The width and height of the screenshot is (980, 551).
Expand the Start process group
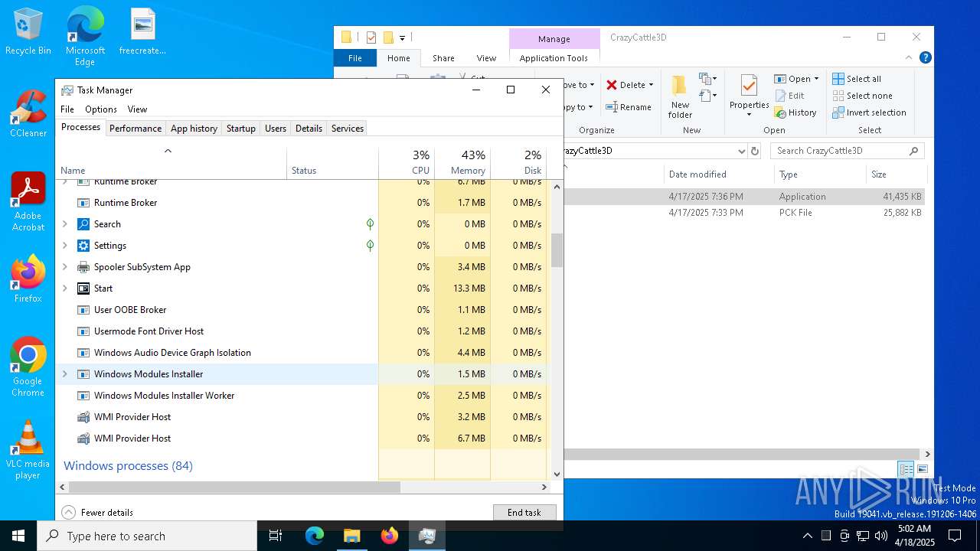tap(65, 289)
